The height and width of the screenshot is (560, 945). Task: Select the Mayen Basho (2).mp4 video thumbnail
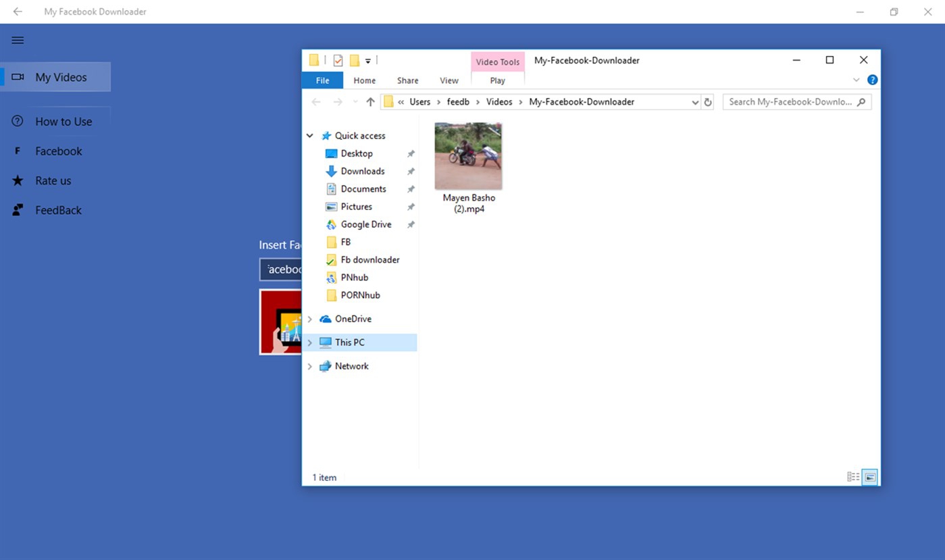pyautogui.click(x=468, y=156)
